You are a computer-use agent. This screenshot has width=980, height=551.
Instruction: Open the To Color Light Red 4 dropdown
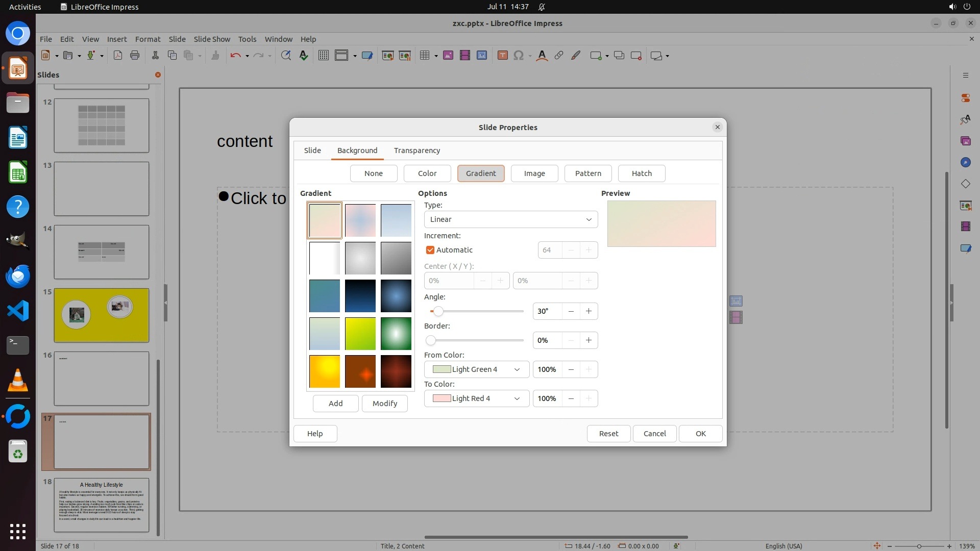click(476, 398)
